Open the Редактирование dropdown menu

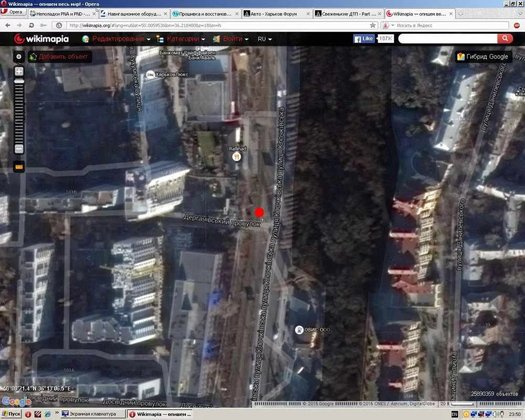pos(117,39)
